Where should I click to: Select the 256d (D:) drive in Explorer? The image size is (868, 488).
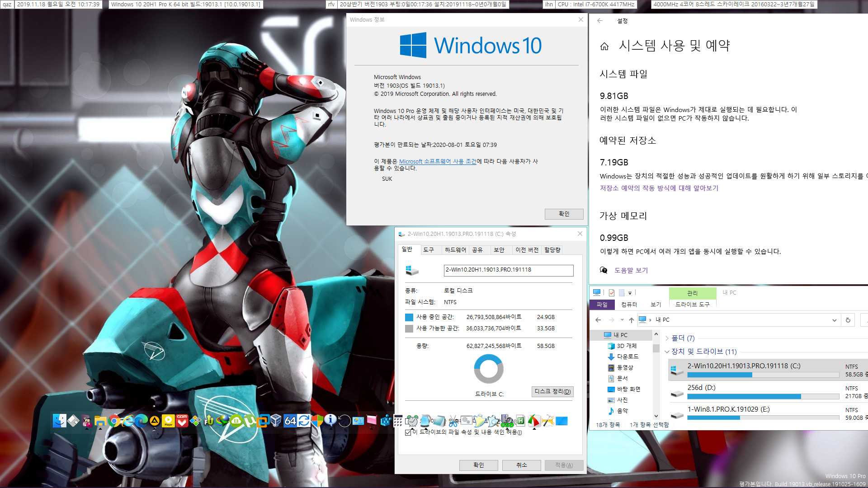tap(768, 392)
